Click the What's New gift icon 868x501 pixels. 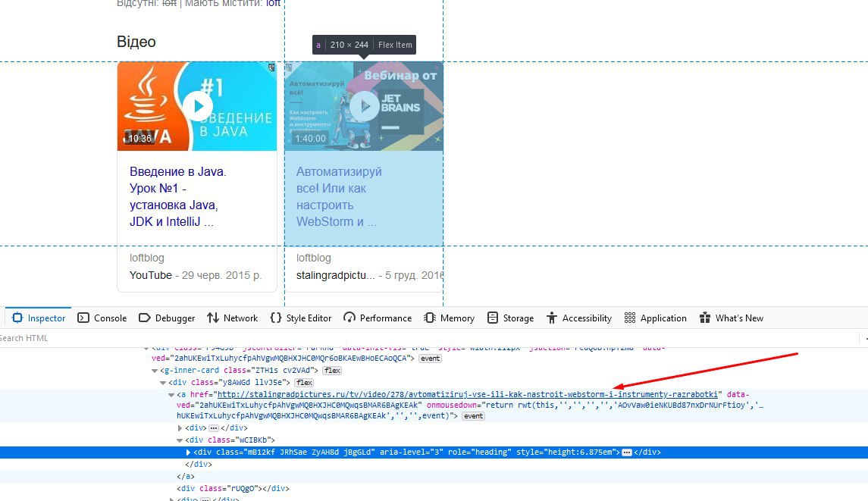[x=705, y=318]
